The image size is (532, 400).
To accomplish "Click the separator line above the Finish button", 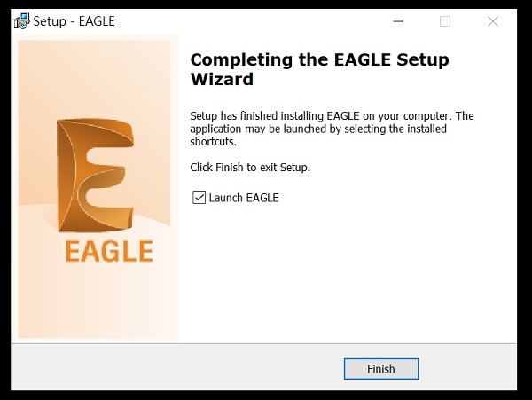I will point(266,343).
